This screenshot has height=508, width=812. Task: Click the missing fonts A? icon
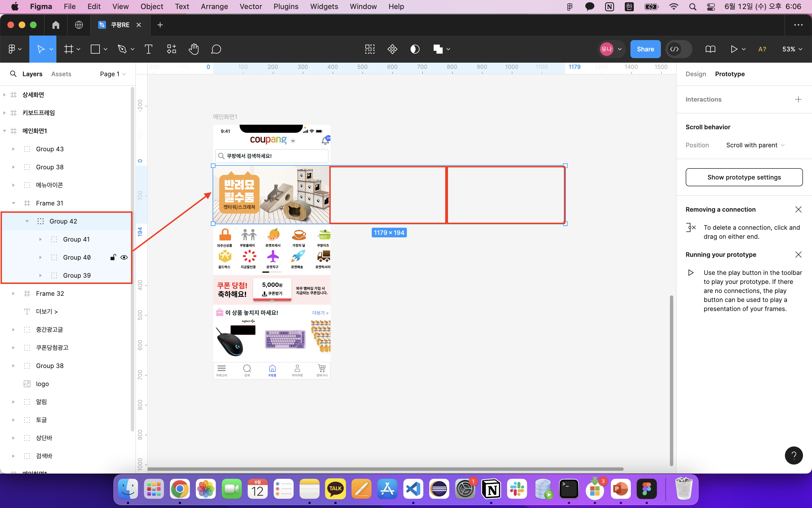point(762,49)
